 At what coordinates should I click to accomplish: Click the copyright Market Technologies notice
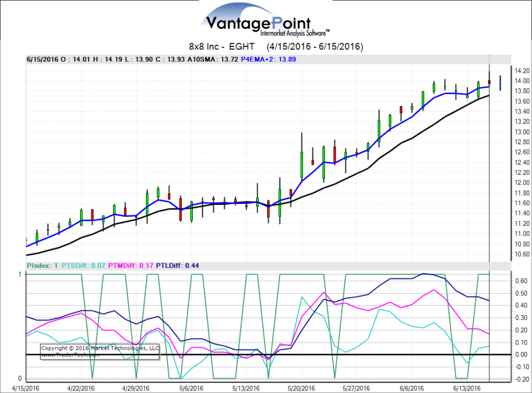pyautogui.click(x=100, y=348)
